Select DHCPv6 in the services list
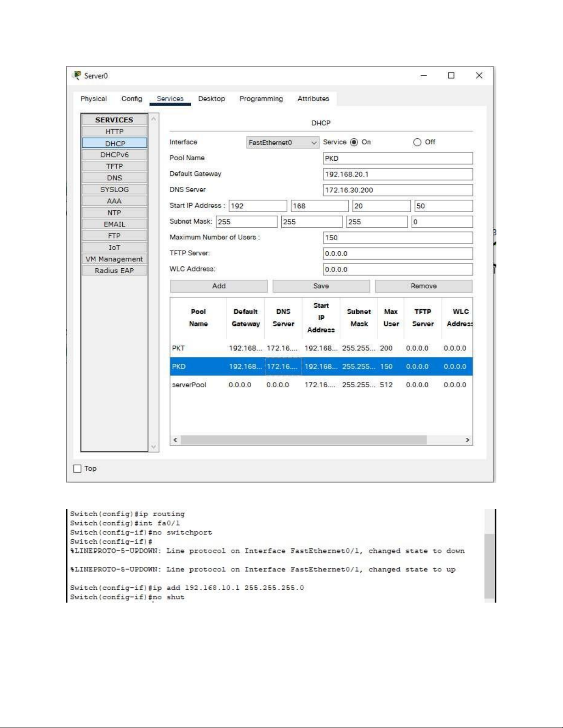The width and height of the screenshot is (563, 728). 114,155
